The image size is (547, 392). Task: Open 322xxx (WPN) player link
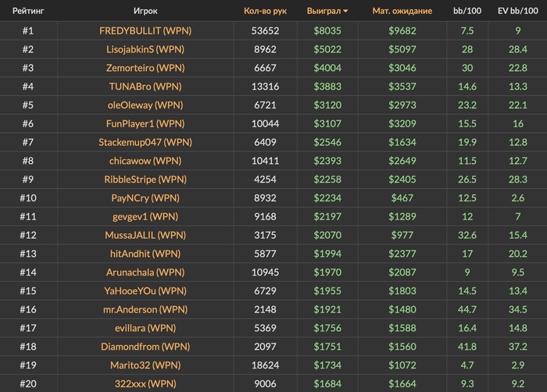click(145, 383)
